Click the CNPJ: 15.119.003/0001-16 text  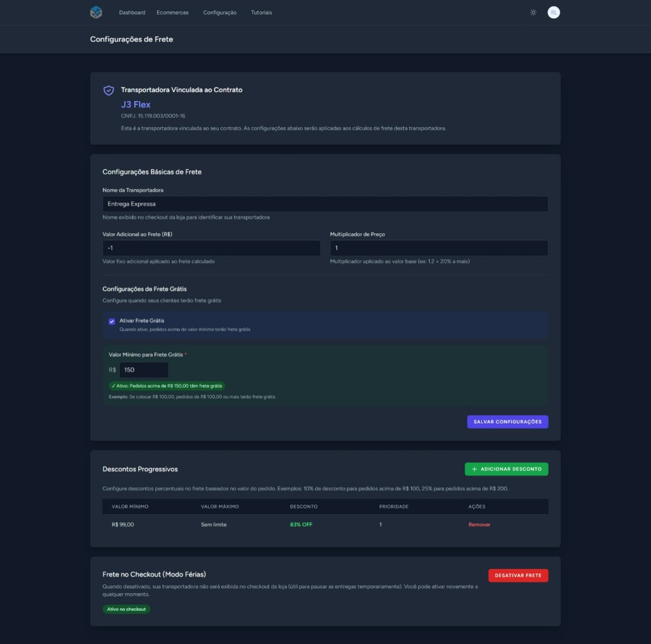(153, 116)
